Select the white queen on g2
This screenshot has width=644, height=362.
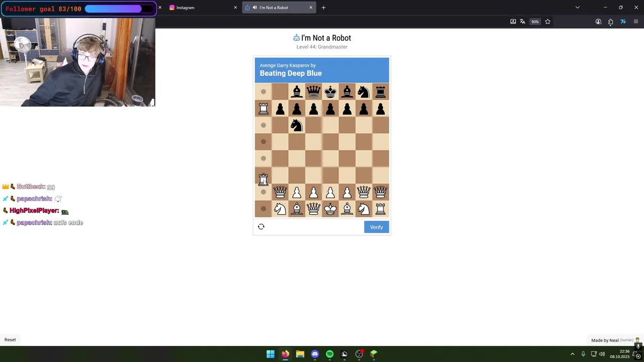click(364, 192)
